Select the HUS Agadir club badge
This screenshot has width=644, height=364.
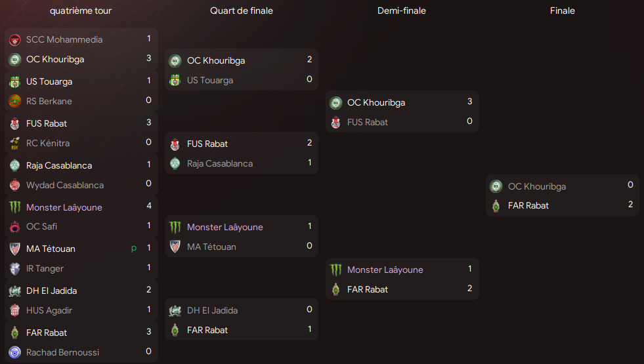coord(15,310)
